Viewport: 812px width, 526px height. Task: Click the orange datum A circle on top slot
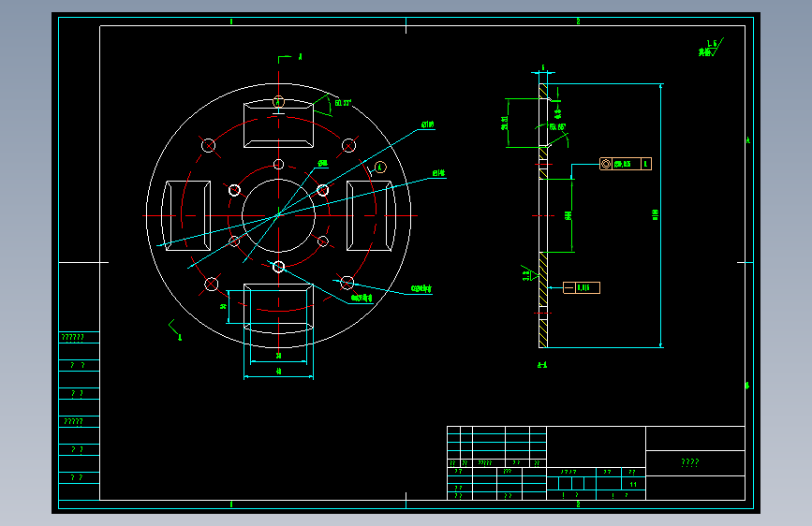[278, 101]
